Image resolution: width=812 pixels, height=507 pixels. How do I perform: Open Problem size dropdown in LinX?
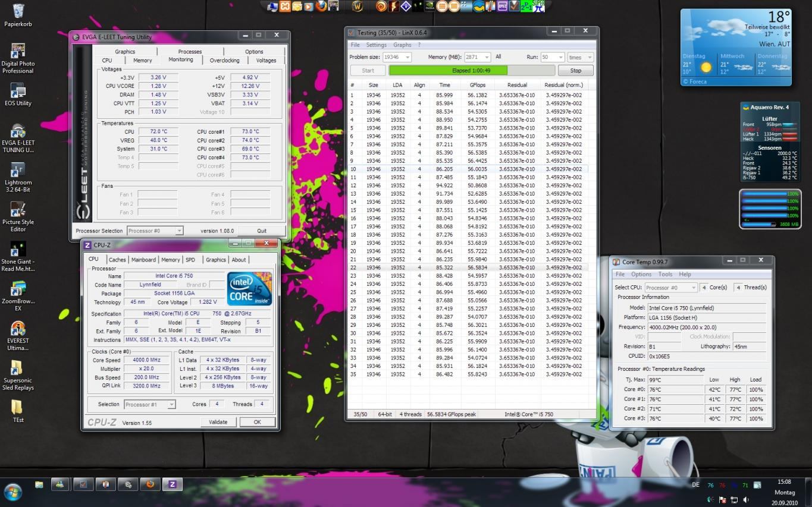pyautogui.click(x=397, y=57)
